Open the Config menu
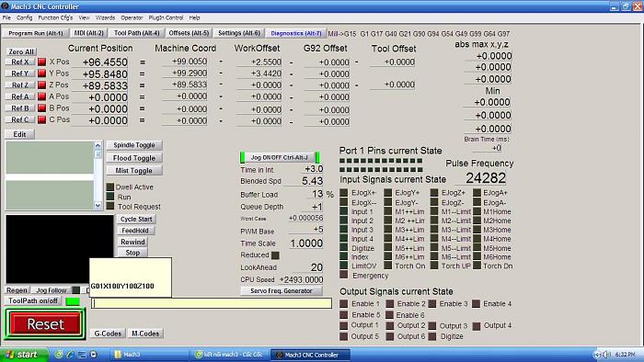644x362 pixels. (x=24, y=17)
